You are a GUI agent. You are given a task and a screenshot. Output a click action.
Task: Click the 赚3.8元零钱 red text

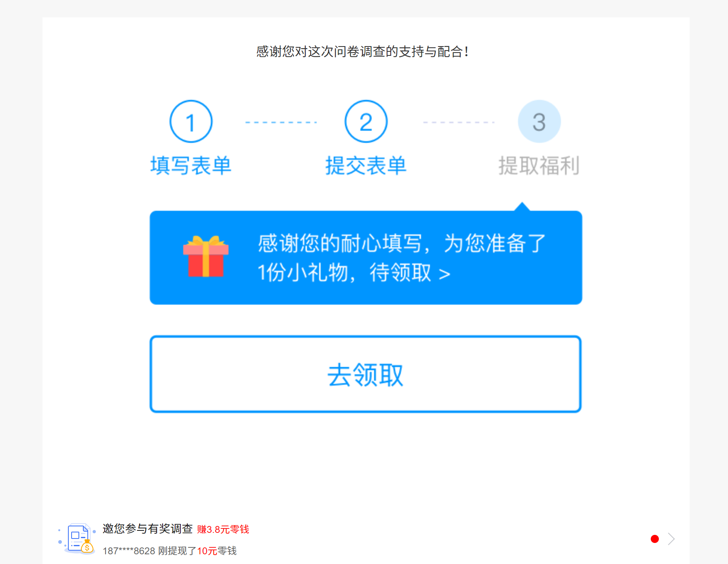[x=223, y=529]
